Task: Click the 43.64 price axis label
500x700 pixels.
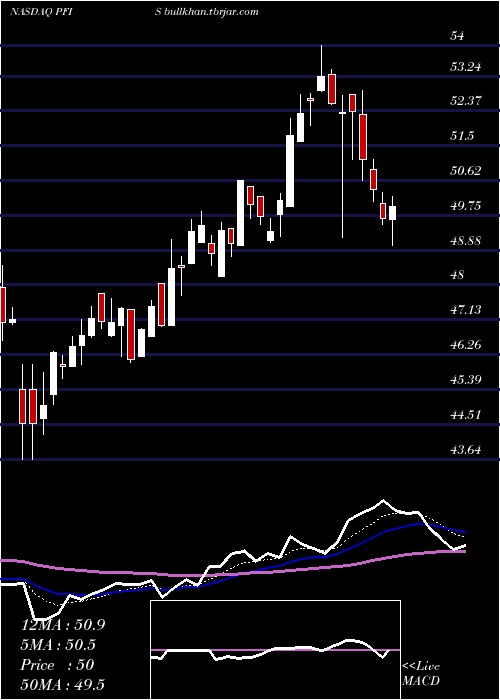Action: (x=466, y=450)
